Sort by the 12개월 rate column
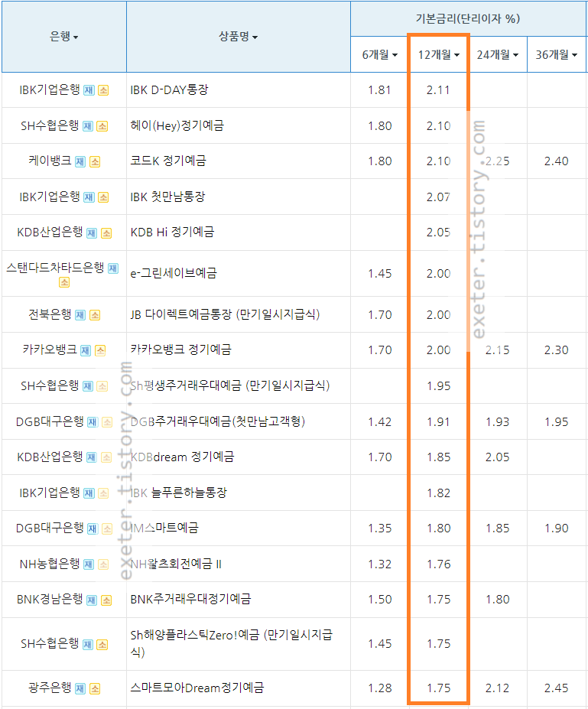Screen dimensions: 588x709 pyautogui.click(x=438, y=55)
